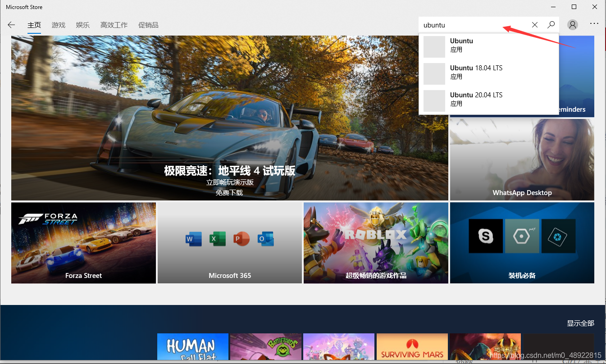Open the Surviving Mars game thumbnail
Image resolution: width=606 pixels, height=364 pixels.
click(412, 346)
